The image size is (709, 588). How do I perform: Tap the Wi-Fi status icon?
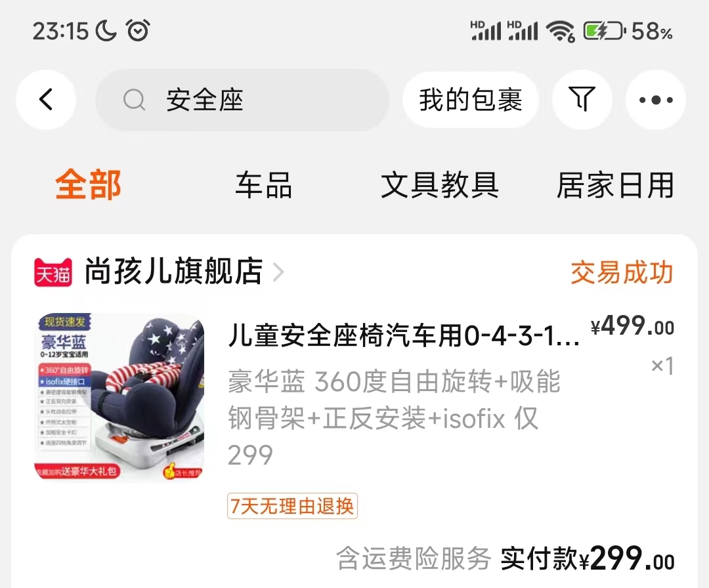pyautogui.click(x=560, y=31)
